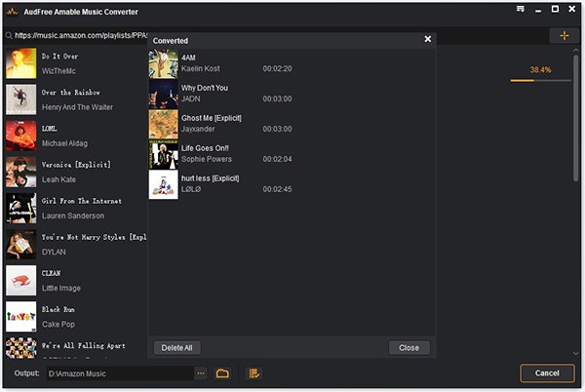Open the converted history list icon

pyautogui.click(x=254, y=373)
